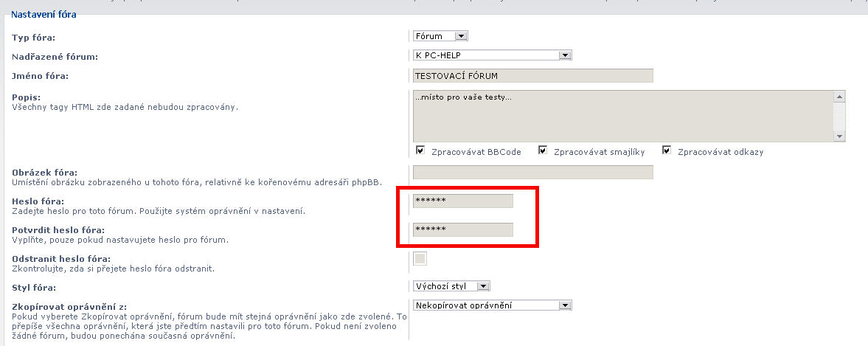Toggle the Zpracovávat BBCode checkbox
Screen dimensions: 868x346
point(420,150)
